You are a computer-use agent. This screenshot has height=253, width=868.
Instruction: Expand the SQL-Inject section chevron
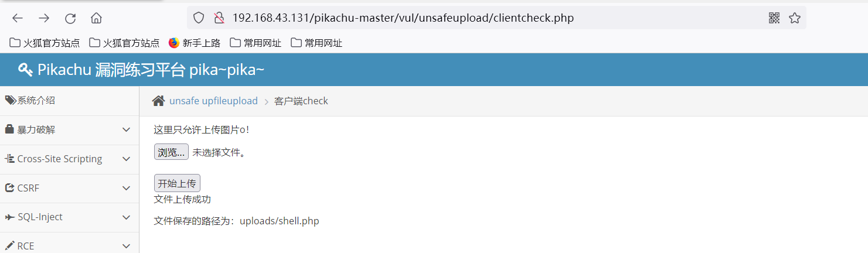(x=126, y=217)
